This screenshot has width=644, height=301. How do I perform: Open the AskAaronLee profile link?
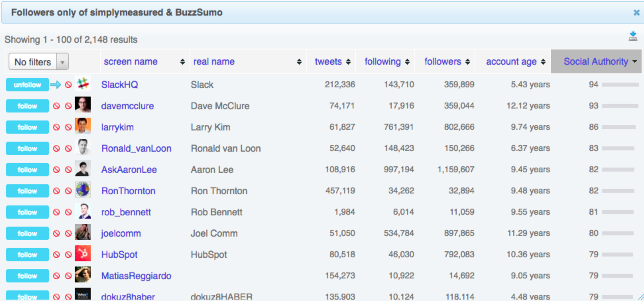pos(129,170)
